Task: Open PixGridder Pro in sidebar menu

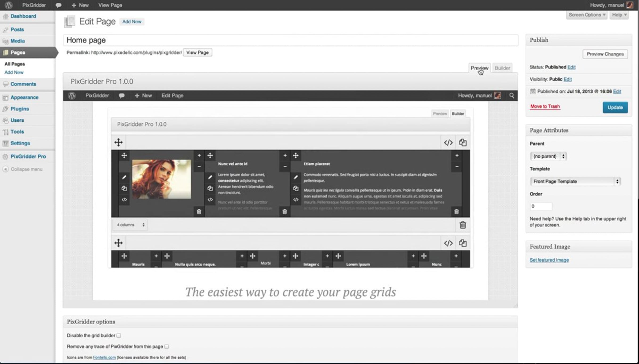Action: click(28, 157)
